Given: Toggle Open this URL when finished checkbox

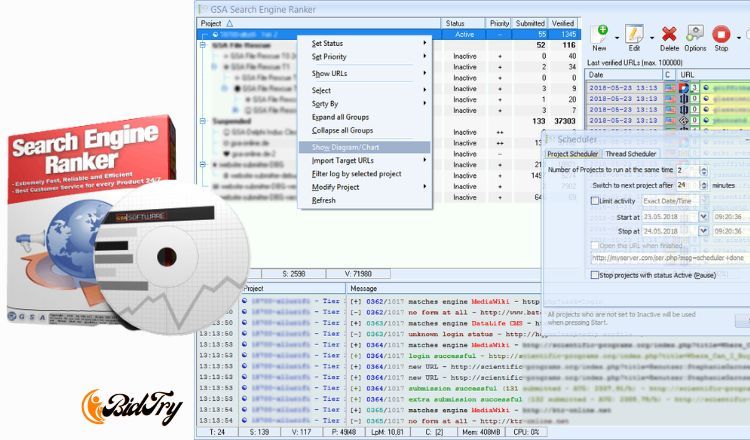Looking at the screenshot, I should (595, 246).
